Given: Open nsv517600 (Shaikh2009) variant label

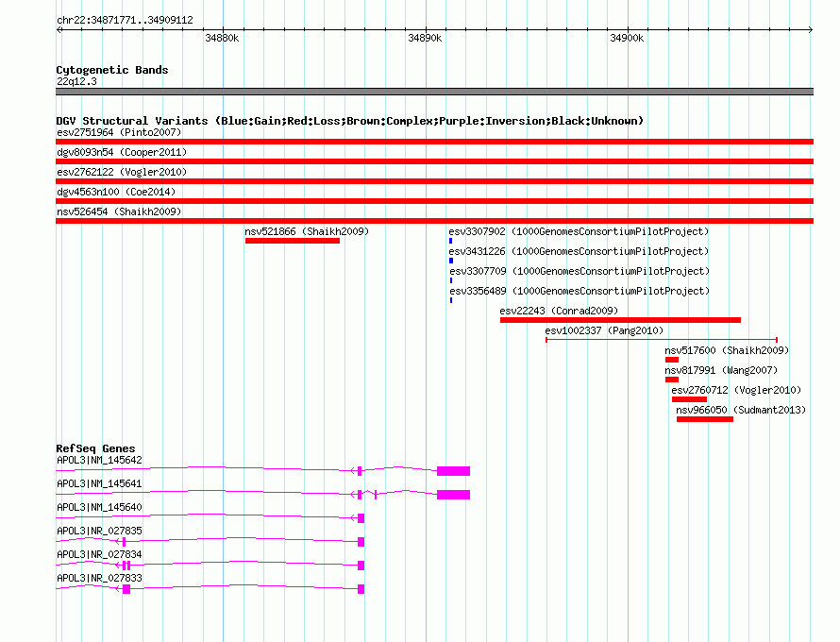Looking at the screenshot, I should (727, 350).
